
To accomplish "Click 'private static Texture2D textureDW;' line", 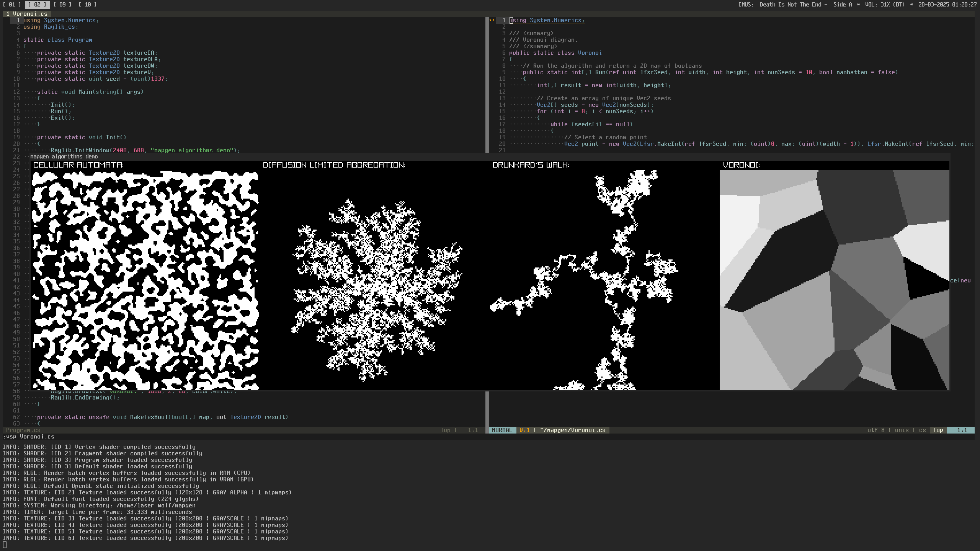I will pos(97,66).
